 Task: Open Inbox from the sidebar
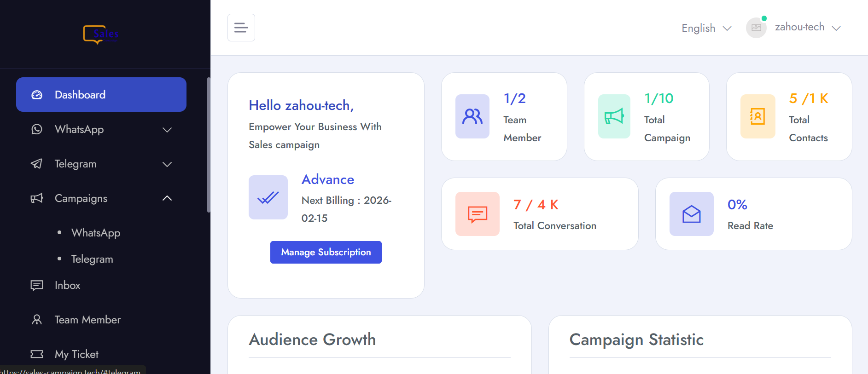[67, 285]
